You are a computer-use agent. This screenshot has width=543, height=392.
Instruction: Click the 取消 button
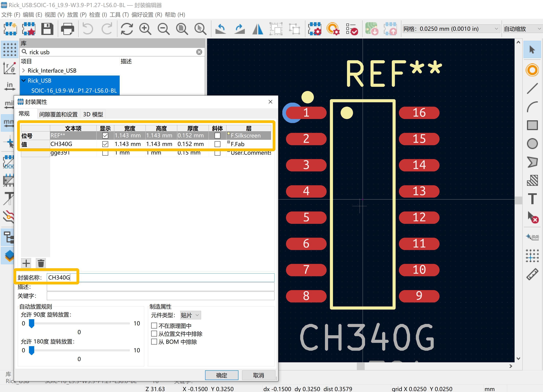tap(258, 375)
